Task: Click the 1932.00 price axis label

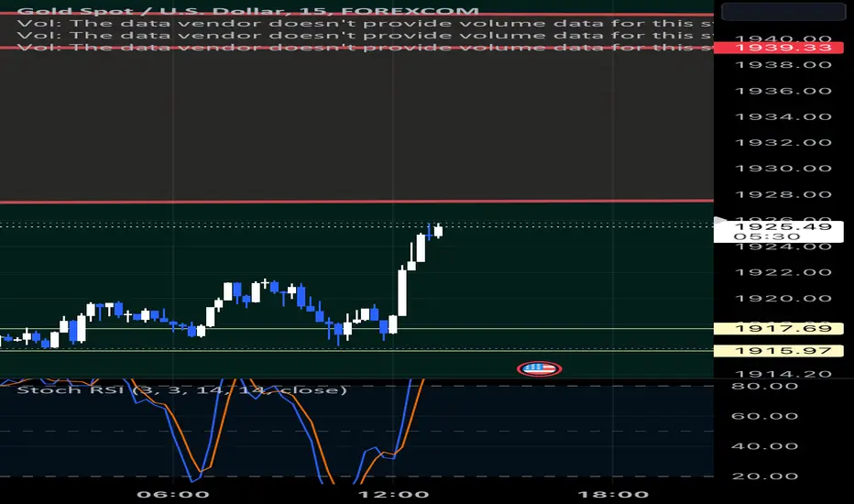Action: (783, 143)
